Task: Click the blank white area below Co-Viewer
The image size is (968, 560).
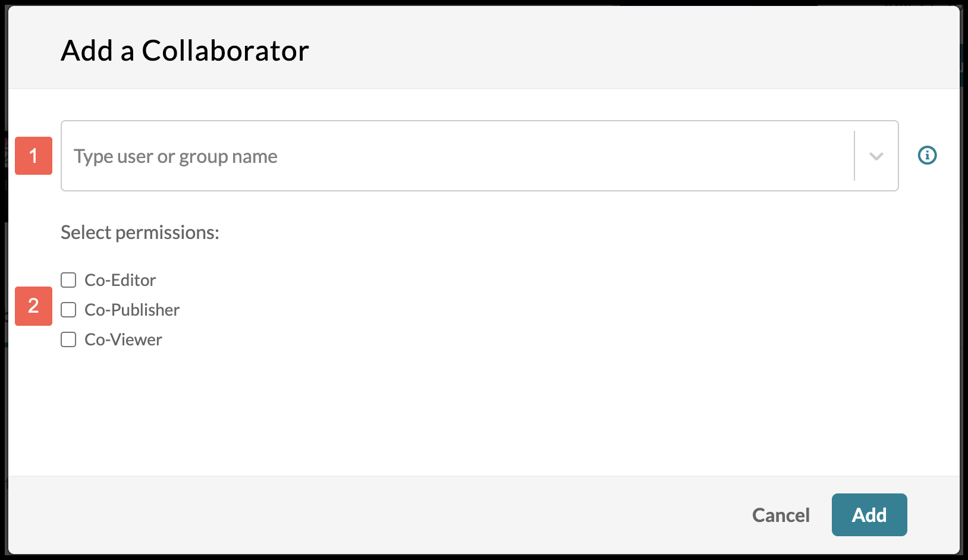Action: click(x=476, y=410)
